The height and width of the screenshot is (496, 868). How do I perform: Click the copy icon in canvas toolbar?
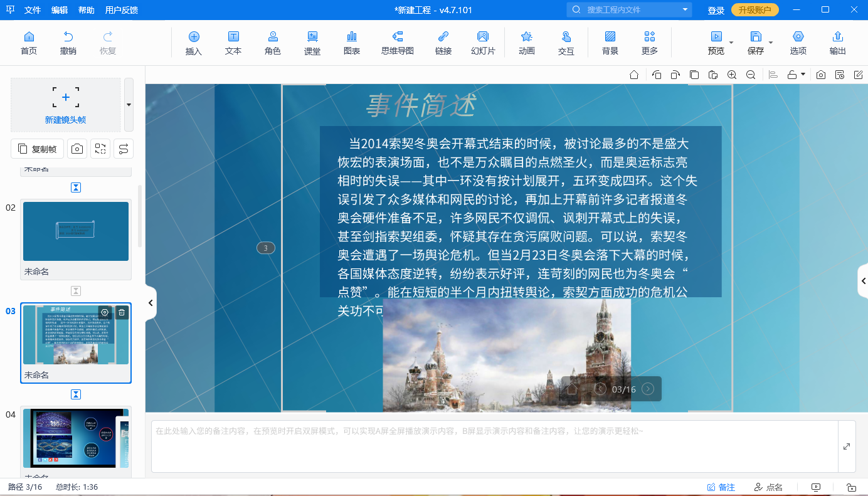pyautogui.click(x=694, y=75)
